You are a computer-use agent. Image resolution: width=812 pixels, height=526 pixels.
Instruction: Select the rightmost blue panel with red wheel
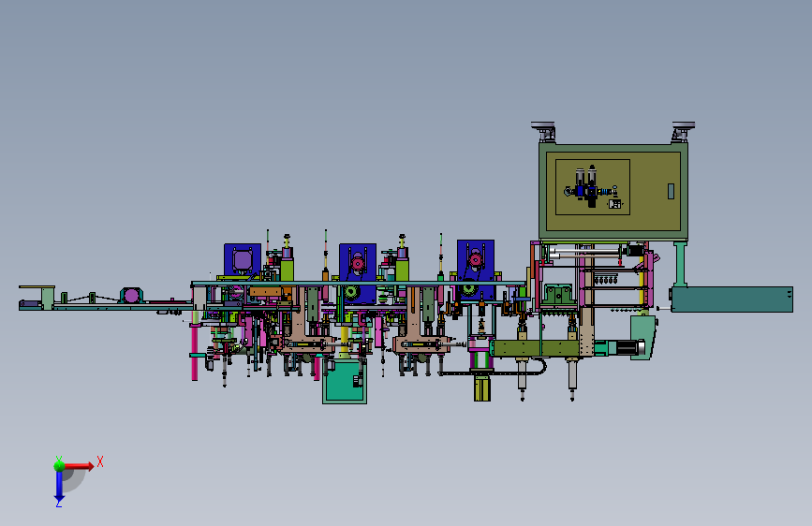coord(476,270)
